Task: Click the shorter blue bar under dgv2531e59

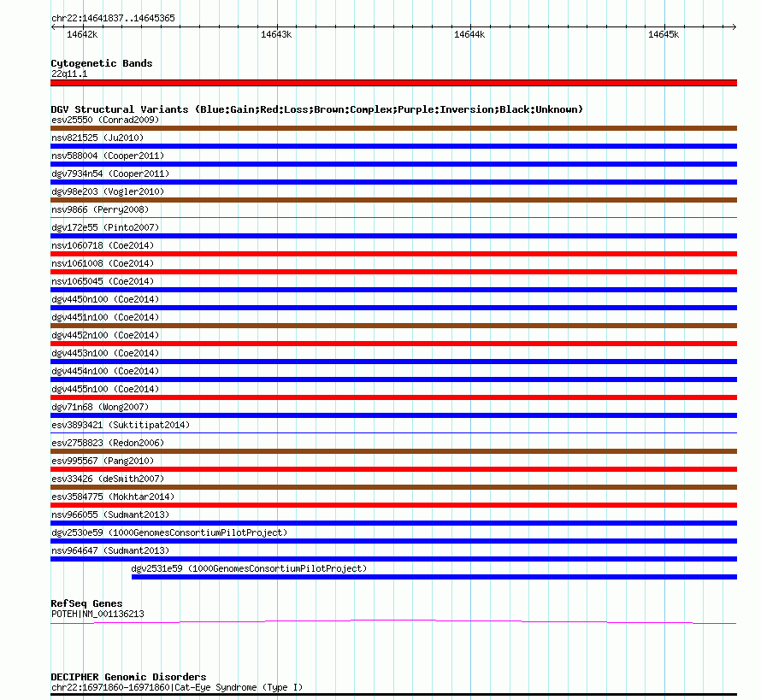Action: point(434,577)
